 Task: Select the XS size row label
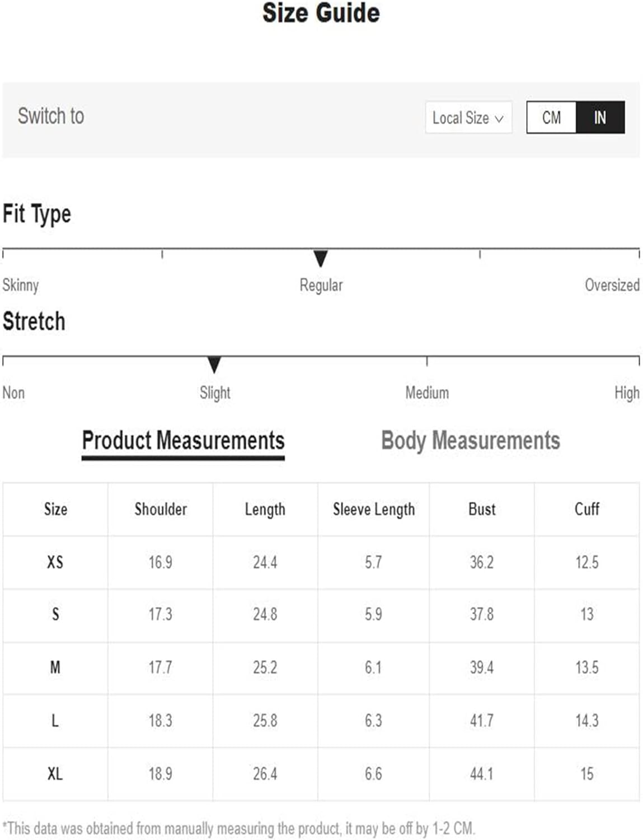coord(55,562)
